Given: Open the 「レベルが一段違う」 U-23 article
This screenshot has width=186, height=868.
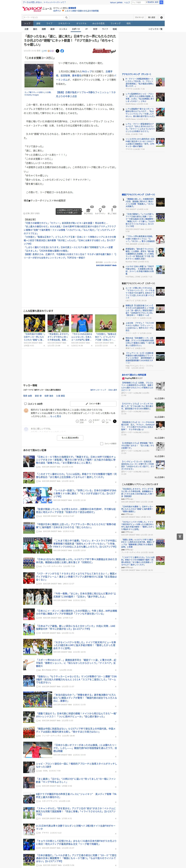Looking at the screenshot, I should (x=85, y=494).
